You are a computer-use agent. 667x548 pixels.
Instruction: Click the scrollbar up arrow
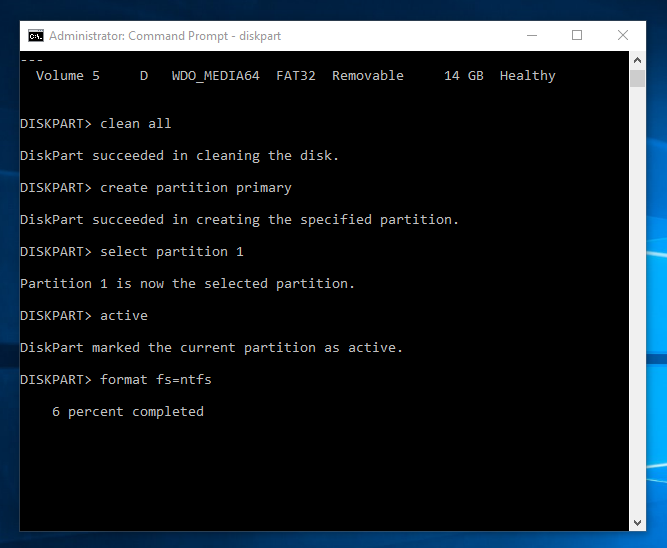[x=637, y=60]
